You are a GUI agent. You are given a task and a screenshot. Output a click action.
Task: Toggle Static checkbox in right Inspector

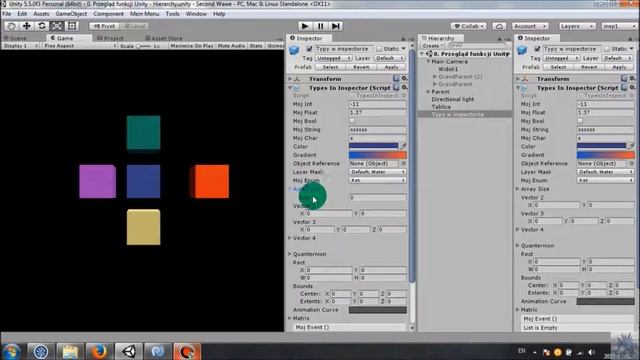click(607, 49)
